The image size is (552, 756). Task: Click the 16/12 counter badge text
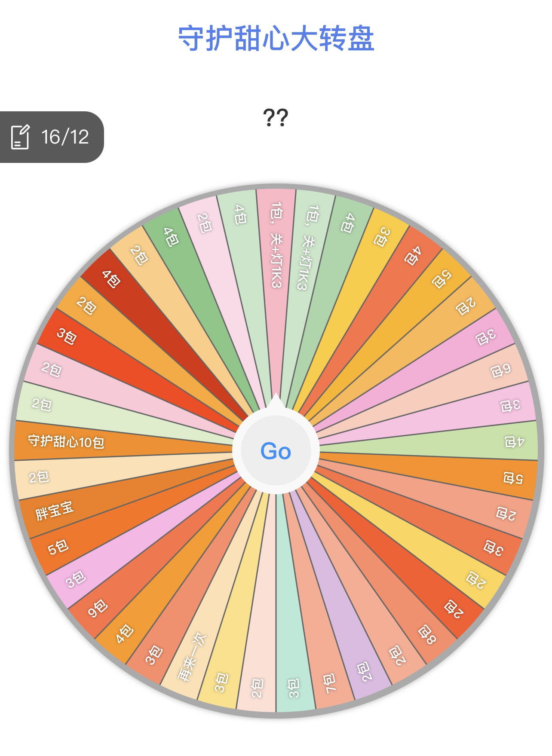pos(65,137)
